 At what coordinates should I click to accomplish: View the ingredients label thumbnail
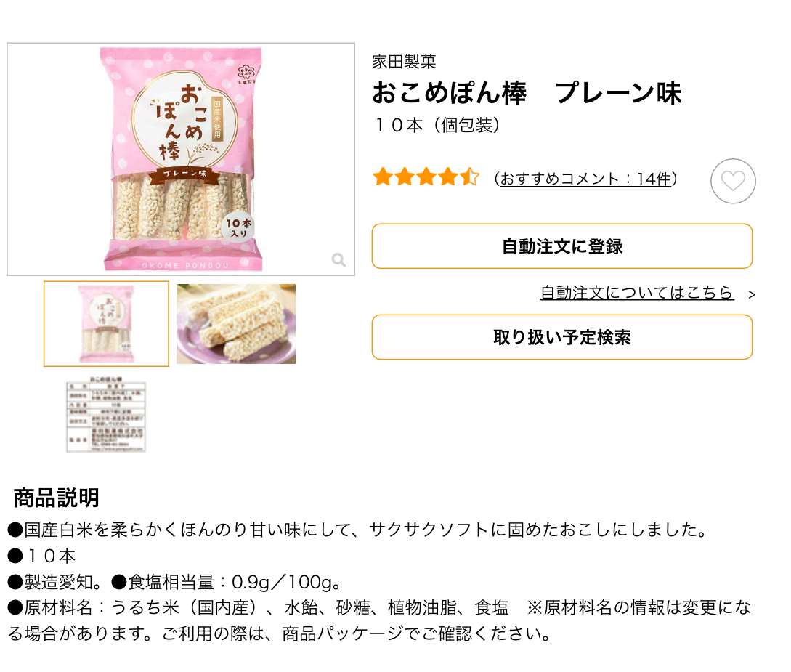click(106, 416)
